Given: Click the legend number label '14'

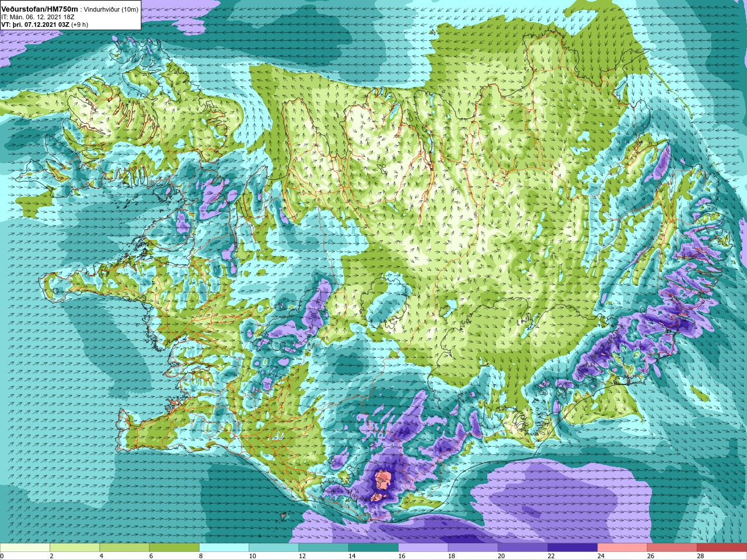Looking at the screenshot, I should tap(352, 556).
